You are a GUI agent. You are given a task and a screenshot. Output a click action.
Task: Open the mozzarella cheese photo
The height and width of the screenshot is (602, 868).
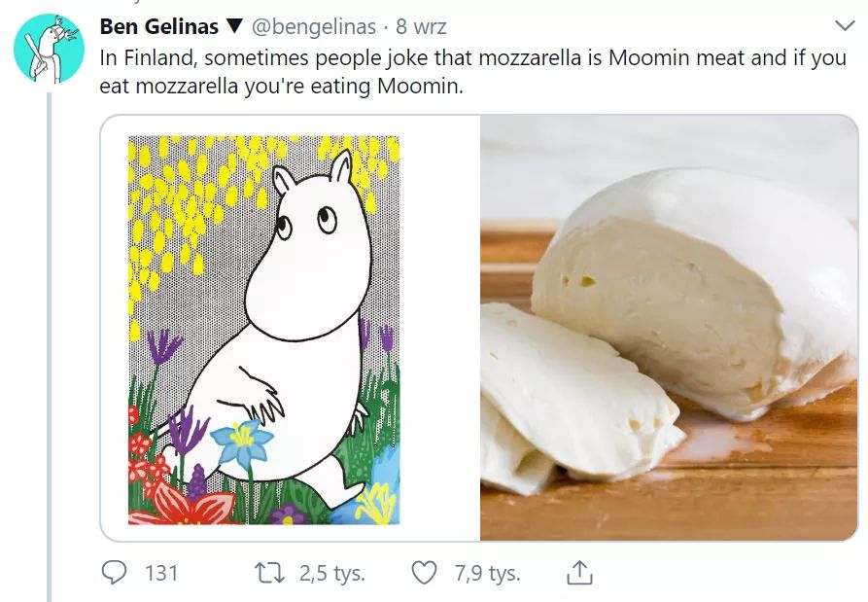[x=669, y=329]
